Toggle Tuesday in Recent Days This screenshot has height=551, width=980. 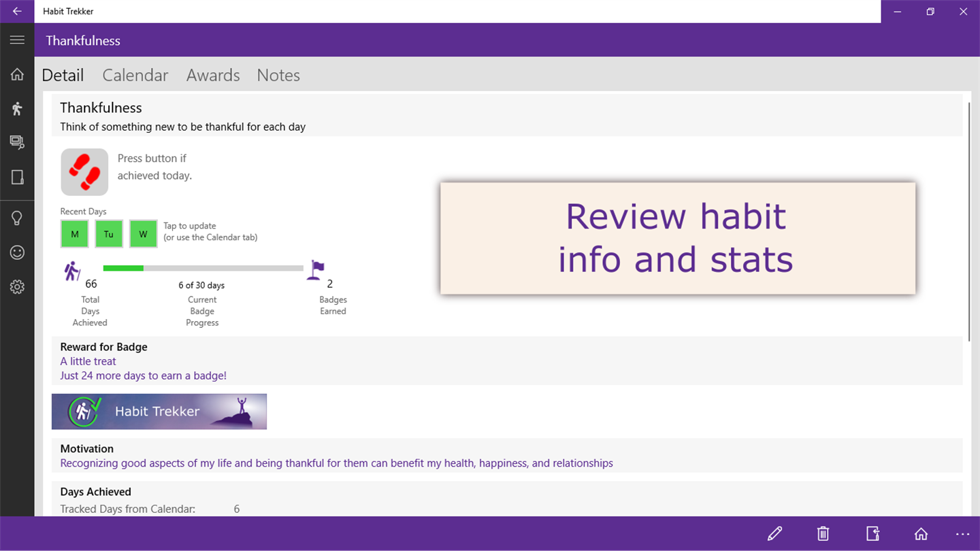coord(109,234)
